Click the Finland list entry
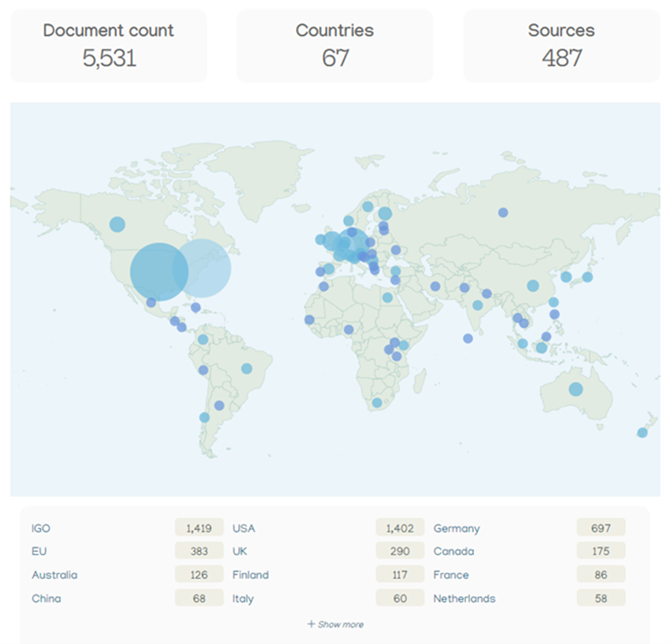669x644 pixels. [251, 575]
